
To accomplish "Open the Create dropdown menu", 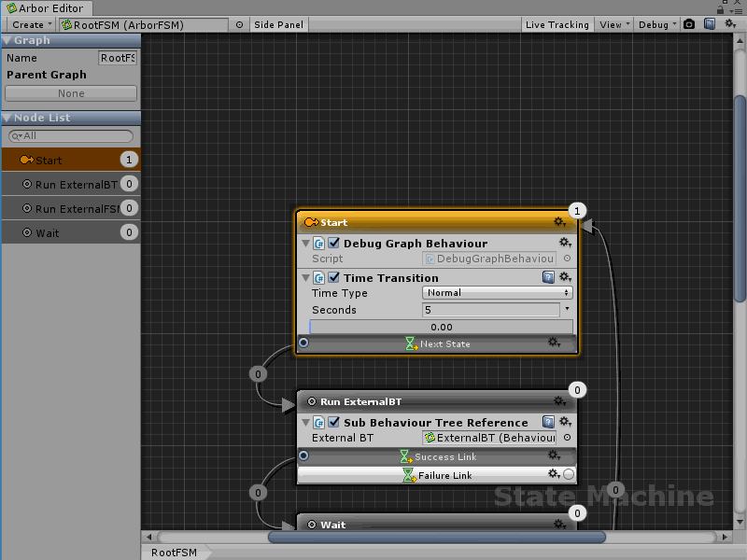I will (31, 24).
